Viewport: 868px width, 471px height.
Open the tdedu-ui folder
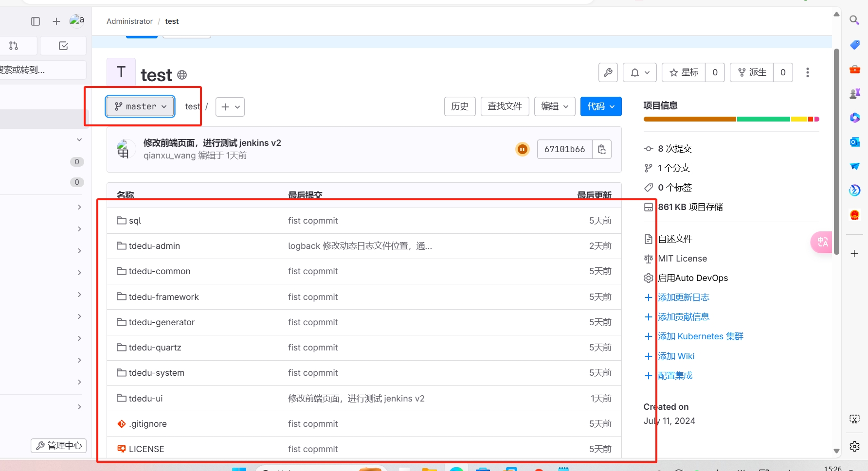[145, 399]
